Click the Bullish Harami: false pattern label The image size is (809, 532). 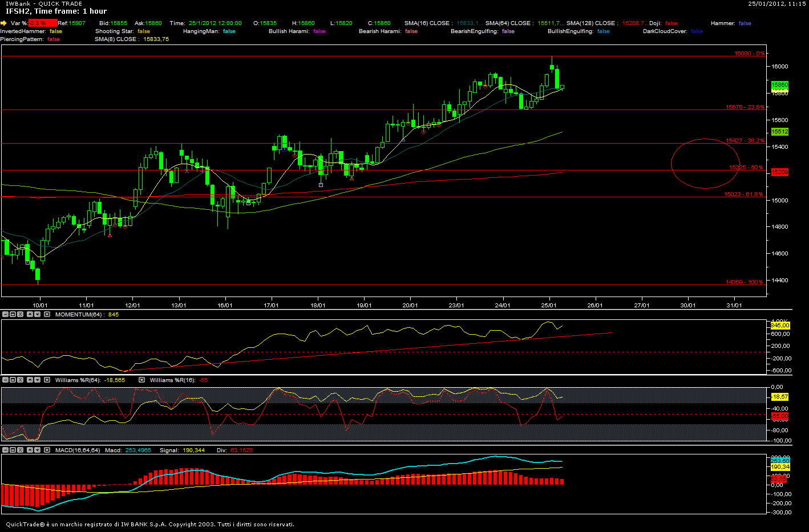(x=297, y=31)
